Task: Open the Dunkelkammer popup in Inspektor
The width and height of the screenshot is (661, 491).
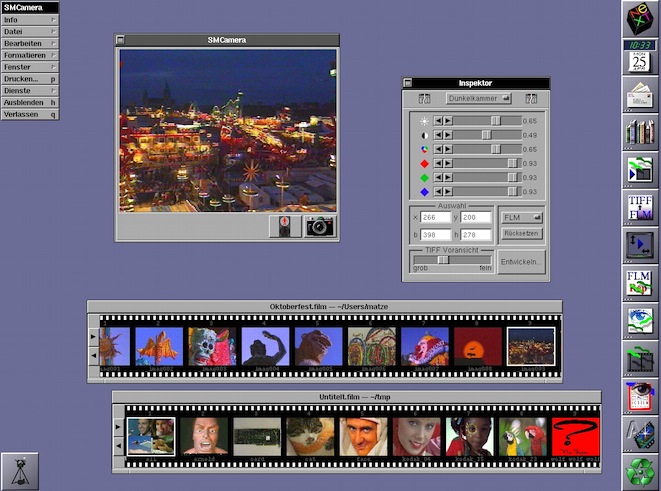Action: [478, 99]
